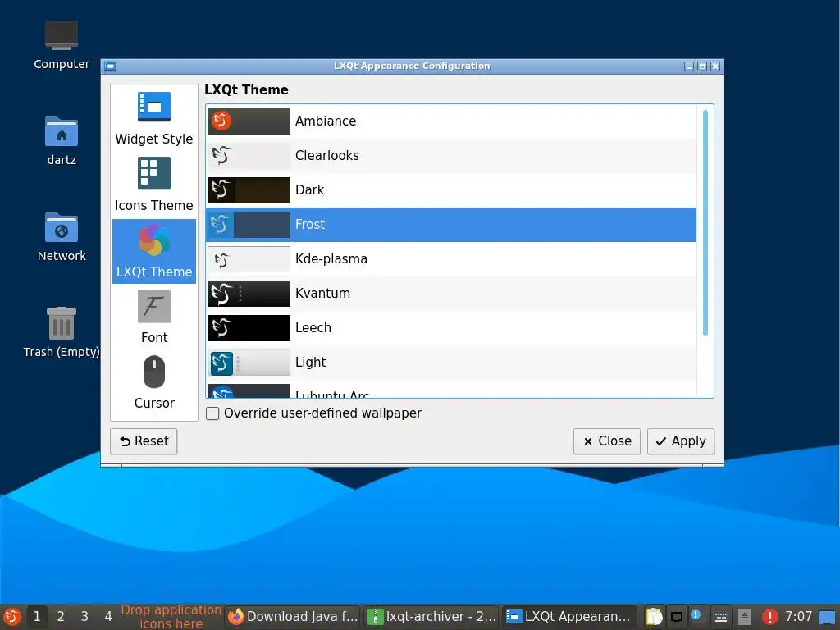Pick the Dark theme label
840x630 pixels.
(309, 190)
